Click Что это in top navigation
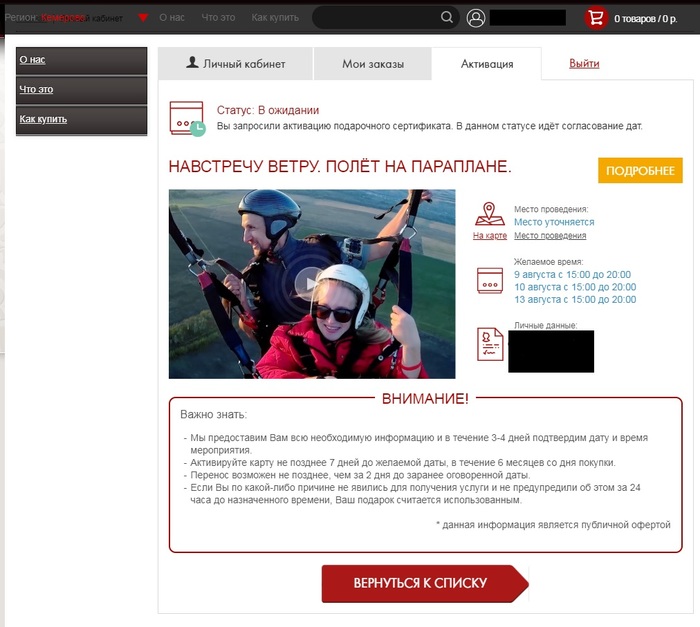Image resolution: width=700 pixels, height=627 pixels. pos(217,18)
